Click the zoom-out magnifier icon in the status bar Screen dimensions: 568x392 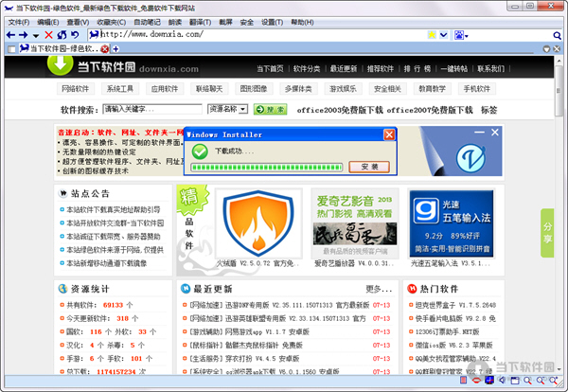click(541, 381)
